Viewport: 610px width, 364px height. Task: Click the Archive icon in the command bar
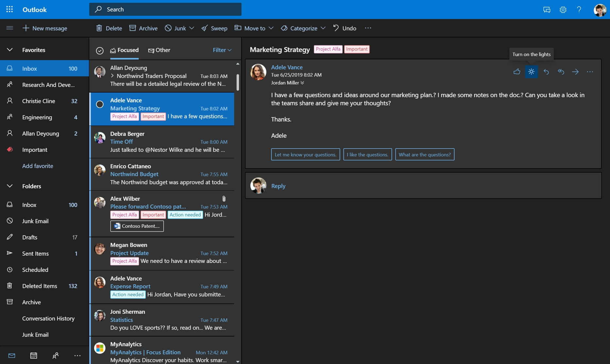coord(133,28)
